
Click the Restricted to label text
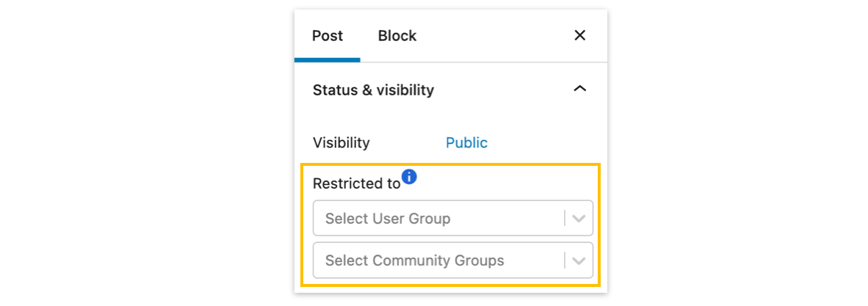click(x=356, y=183)
